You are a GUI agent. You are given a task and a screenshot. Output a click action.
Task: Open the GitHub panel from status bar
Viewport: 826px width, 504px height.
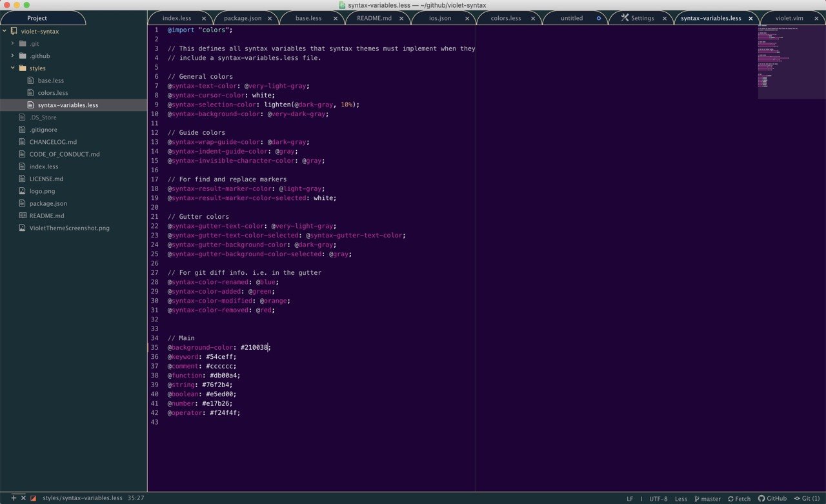[x=772, y=498]
